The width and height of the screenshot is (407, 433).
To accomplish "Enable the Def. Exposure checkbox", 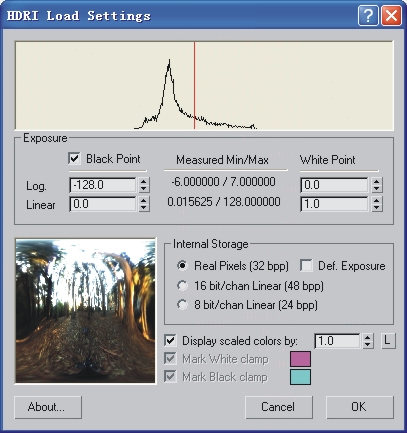I will pyautogui.click(x=306, y=265).
